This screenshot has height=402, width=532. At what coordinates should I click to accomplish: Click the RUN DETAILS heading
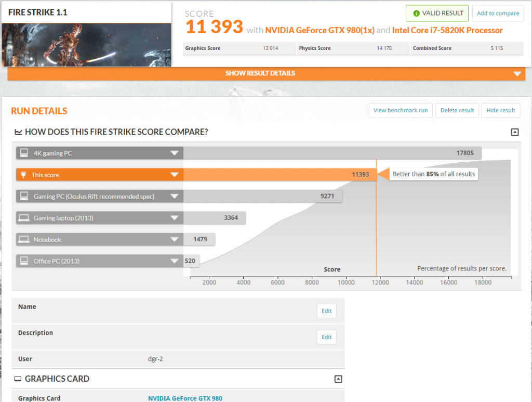coord(39,111)
